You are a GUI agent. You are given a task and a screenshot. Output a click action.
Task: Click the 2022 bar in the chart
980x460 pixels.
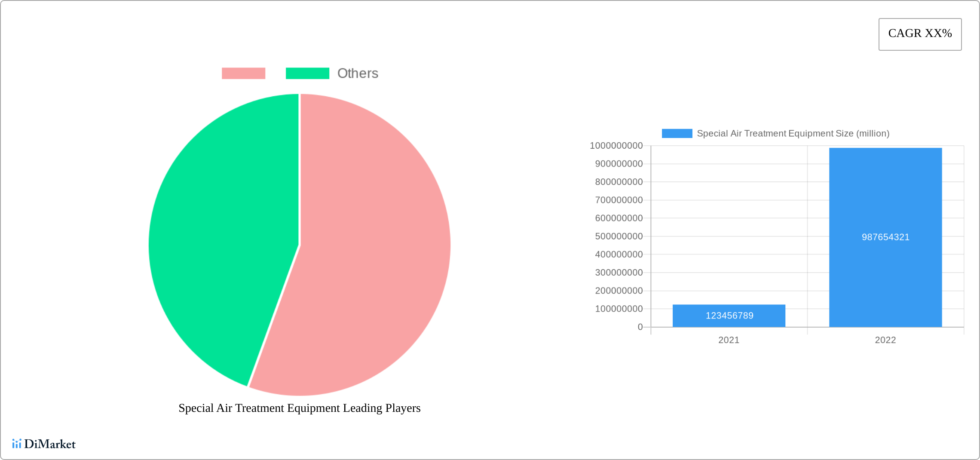(885, 193)
